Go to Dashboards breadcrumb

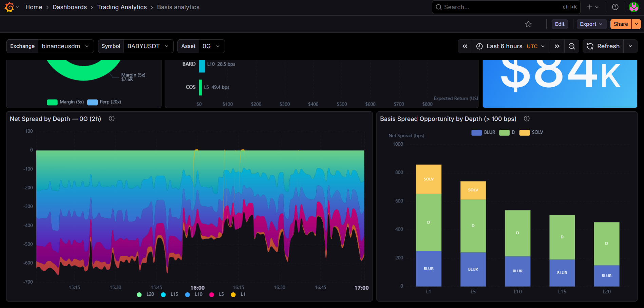[70, 7]
